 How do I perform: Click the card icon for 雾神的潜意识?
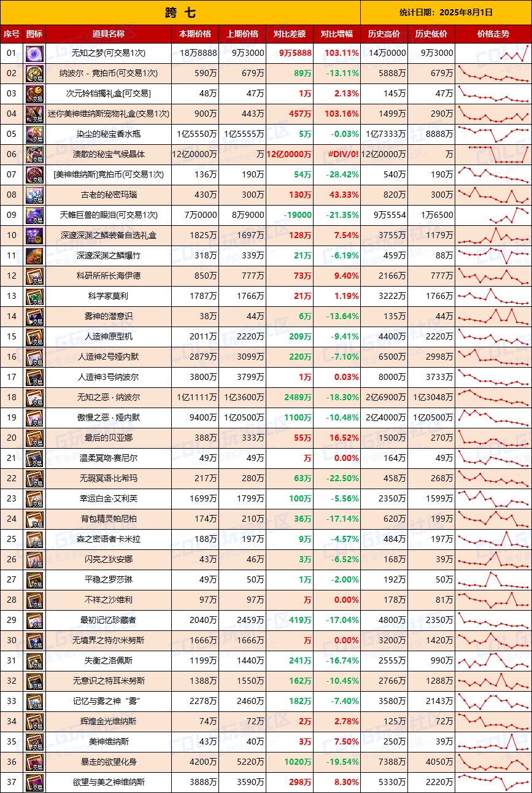34,317
